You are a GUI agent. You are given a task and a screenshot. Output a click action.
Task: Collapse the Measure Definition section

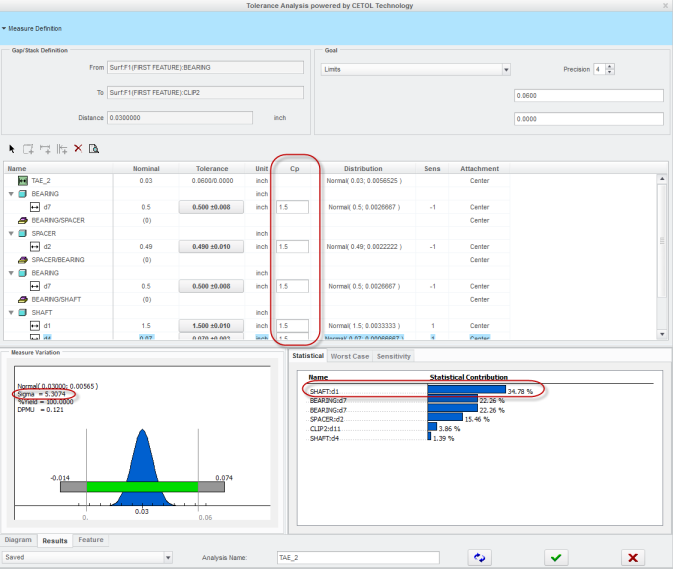point(5,29)
